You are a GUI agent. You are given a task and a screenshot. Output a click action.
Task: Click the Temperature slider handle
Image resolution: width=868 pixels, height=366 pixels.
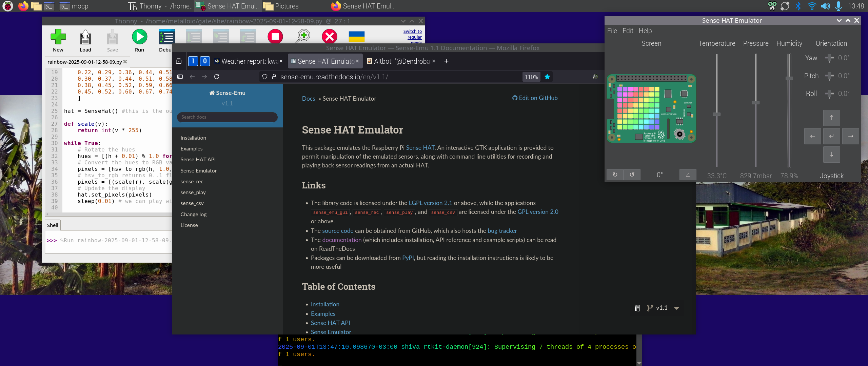pyautogui.click(x=717, y=114)
